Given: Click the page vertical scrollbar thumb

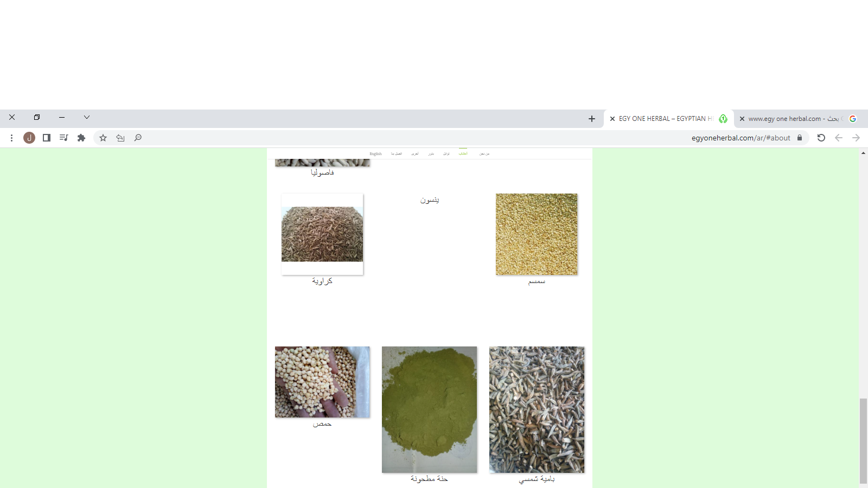Looking at the screenshot, I should click(863, 440).
